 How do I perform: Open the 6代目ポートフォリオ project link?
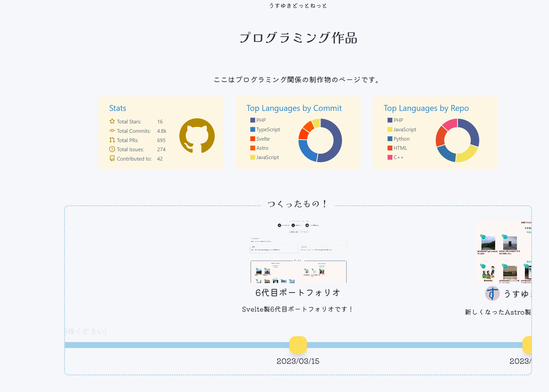click(297, 293)
